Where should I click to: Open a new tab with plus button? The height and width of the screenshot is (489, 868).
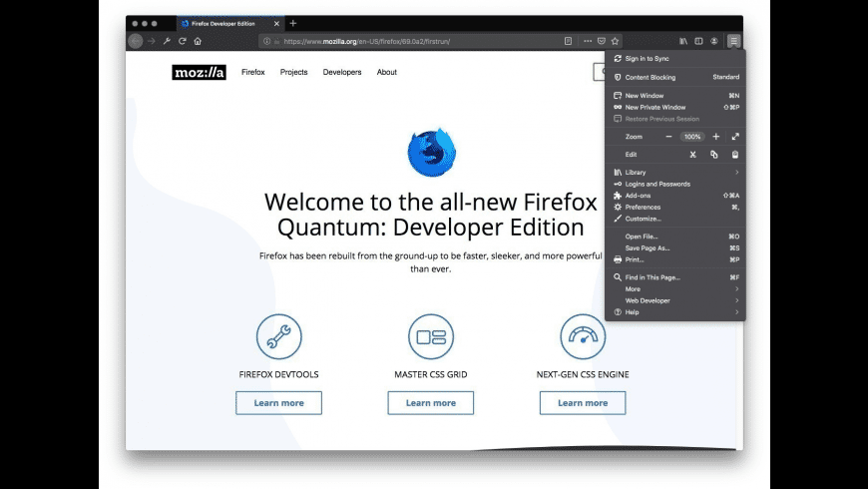tap(293, 23)
